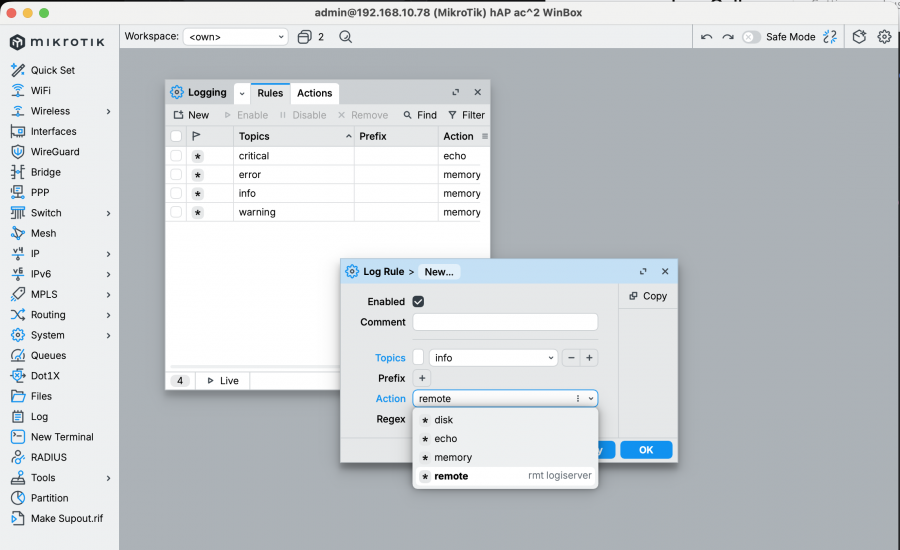Viewport: 900px width, 550px height.
Task: Click the undo arrow in top bar
Action: pyautogui.click(x=707, y=37)
